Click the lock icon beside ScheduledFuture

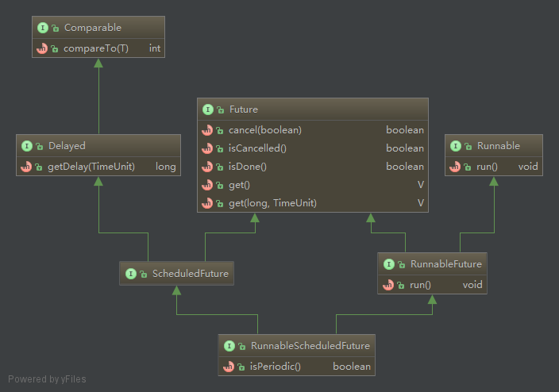click(143, 274)
